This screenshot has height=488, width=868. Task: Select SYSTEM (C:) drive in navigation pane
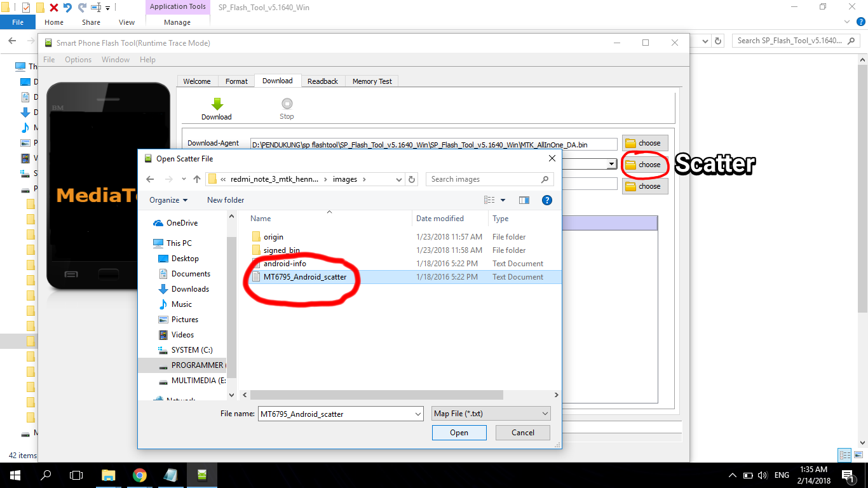point(192,350)
